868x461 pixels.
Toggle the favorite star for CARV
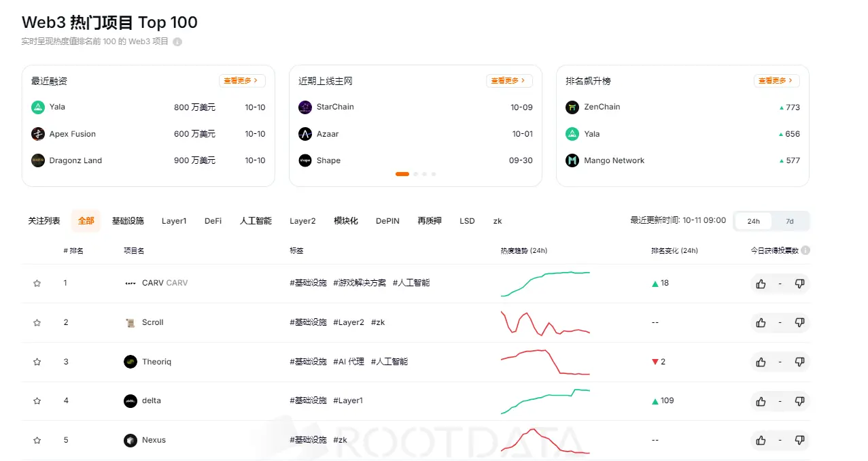(x=36, y=284)
